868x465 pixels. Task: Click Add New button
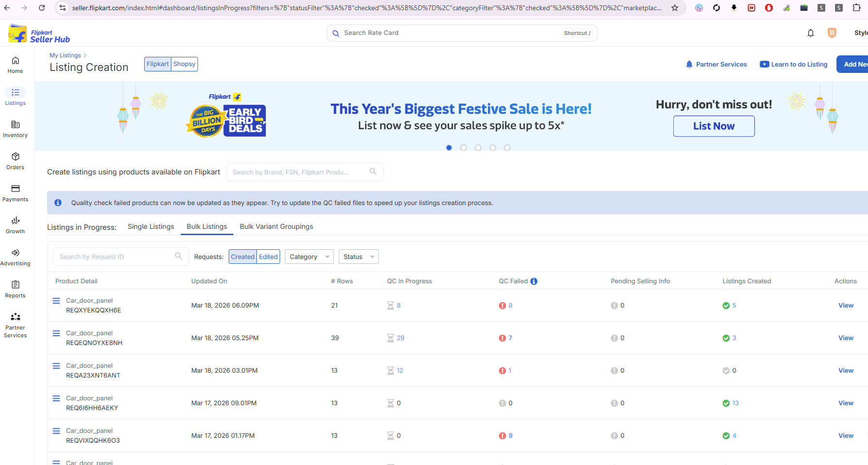point(853,64)
